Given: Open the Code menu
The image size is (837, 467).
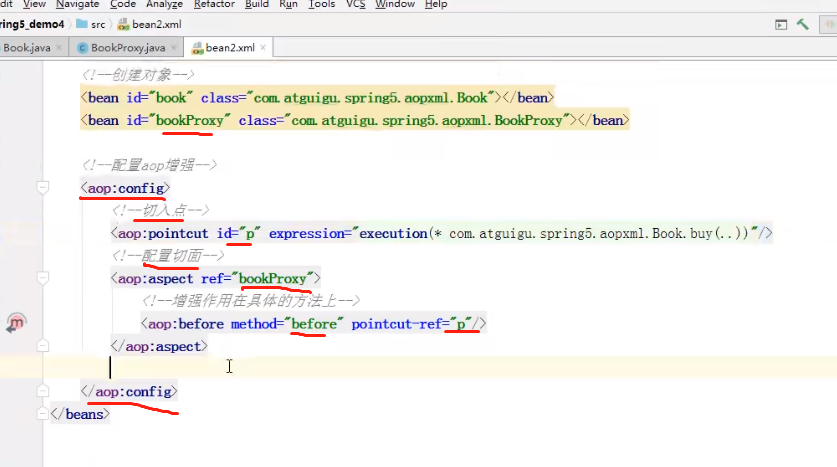Looking at the screenshot, I should click(x=123, y=4).
